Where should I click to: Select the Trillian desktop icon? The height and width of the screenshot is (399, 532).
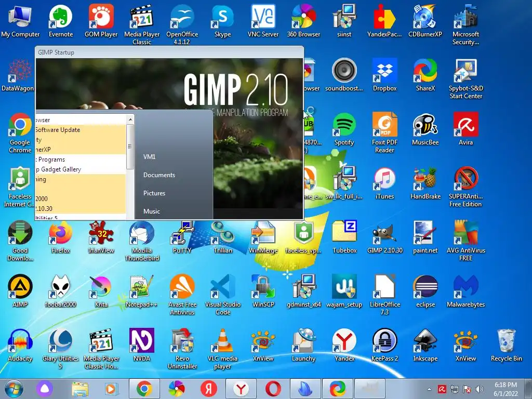click(222, 237)
